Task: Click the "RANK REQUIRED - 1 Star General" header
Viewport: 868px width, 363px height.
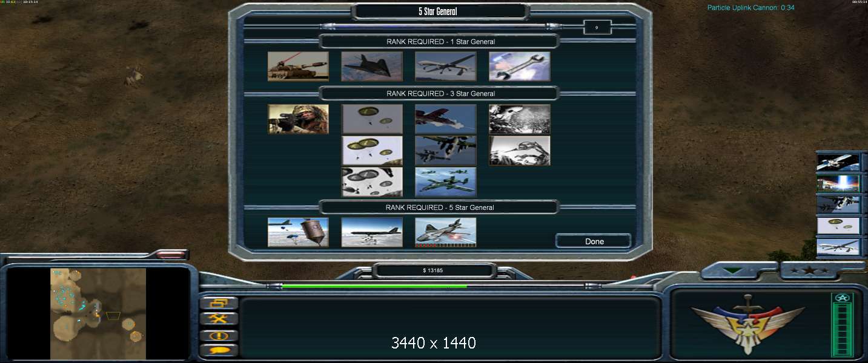Action: (x=440, y=42)
